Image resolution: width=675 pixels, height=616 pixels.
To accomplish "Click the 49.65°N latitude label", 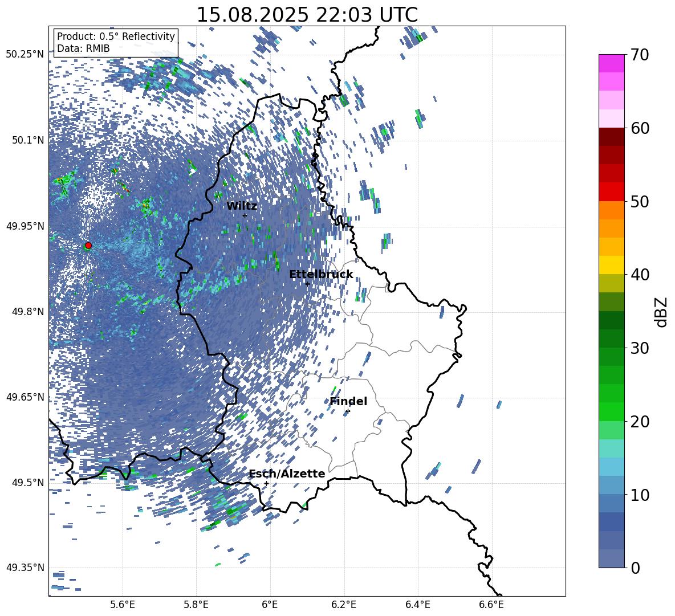I will pos(25,397).
